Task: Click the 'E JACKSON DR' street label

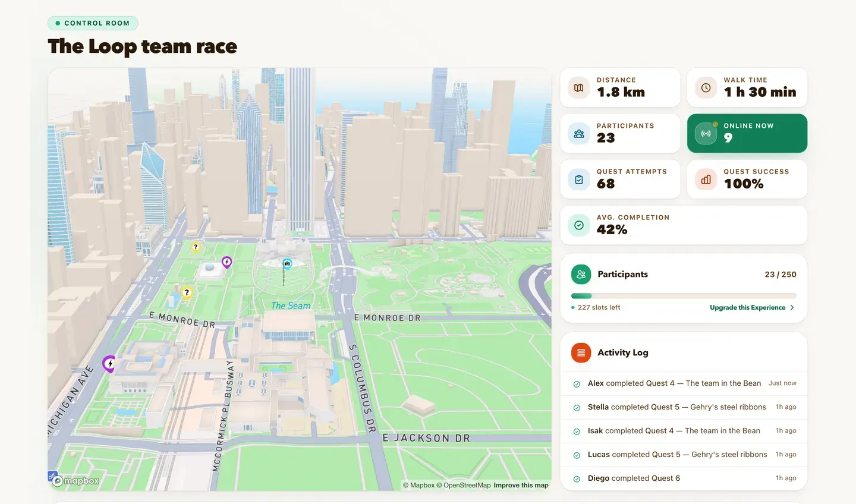Action: point(426,438)
